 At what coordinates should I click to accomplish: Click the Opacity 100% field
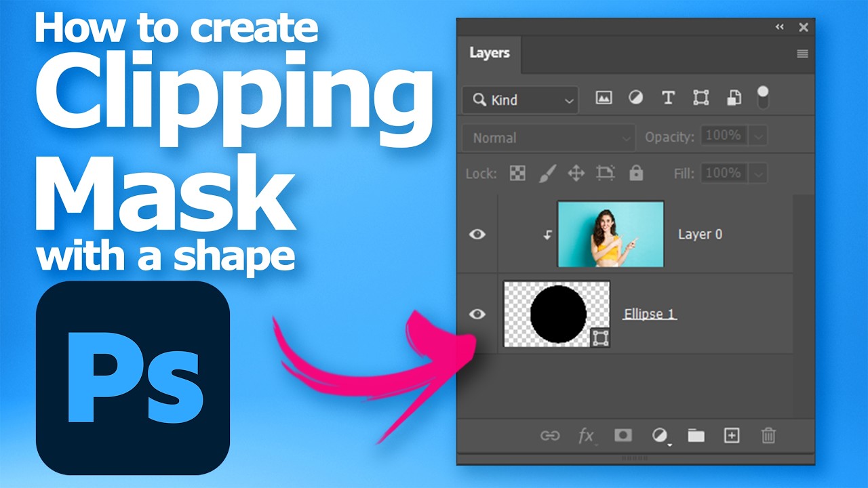[726, 136]
